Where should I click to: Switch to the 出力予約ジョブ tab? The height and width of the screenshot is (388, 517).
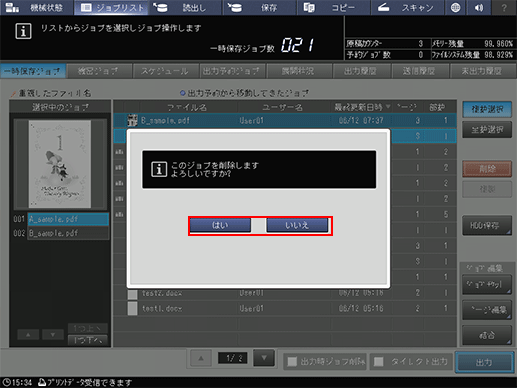[x=232, y=71]
